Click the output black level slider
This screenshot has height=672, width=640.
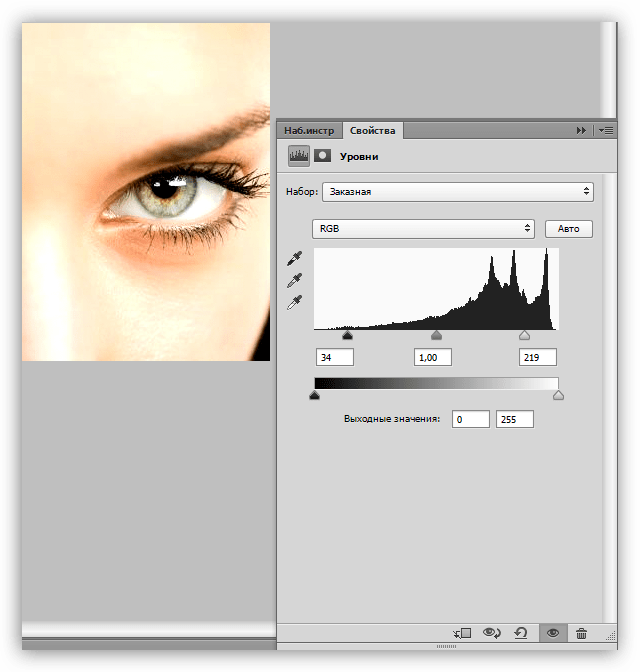click(315, 395)
